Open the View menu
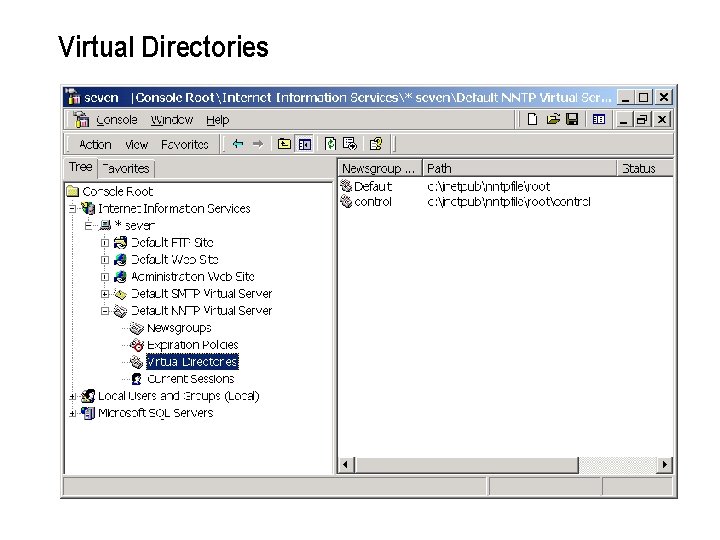 click(136, 145)
